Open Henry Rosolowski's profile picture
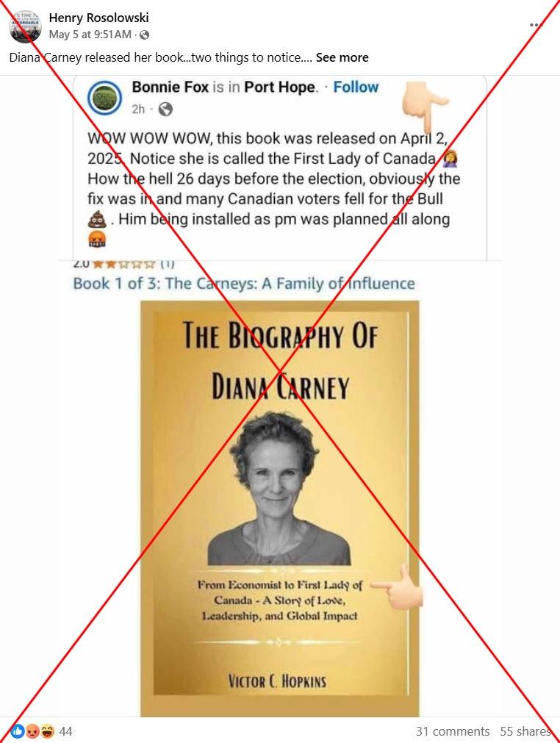 click(x=25, y=26)
